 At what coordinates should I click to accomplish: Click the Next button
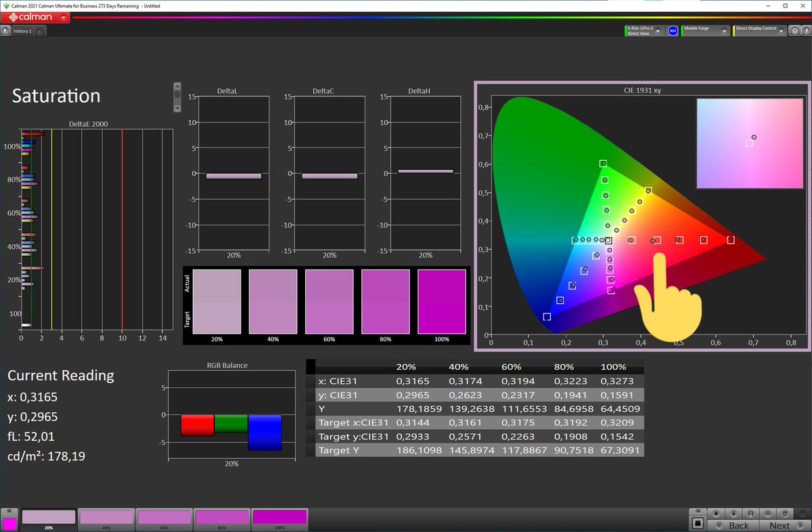click(x=785, y=525)
